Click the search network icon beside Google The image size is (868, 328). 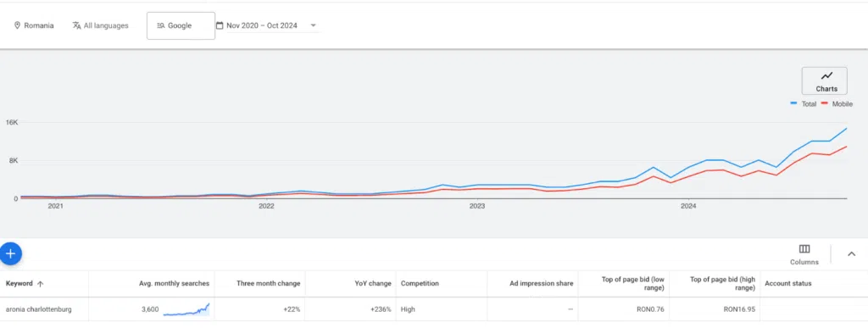(160, 25)
